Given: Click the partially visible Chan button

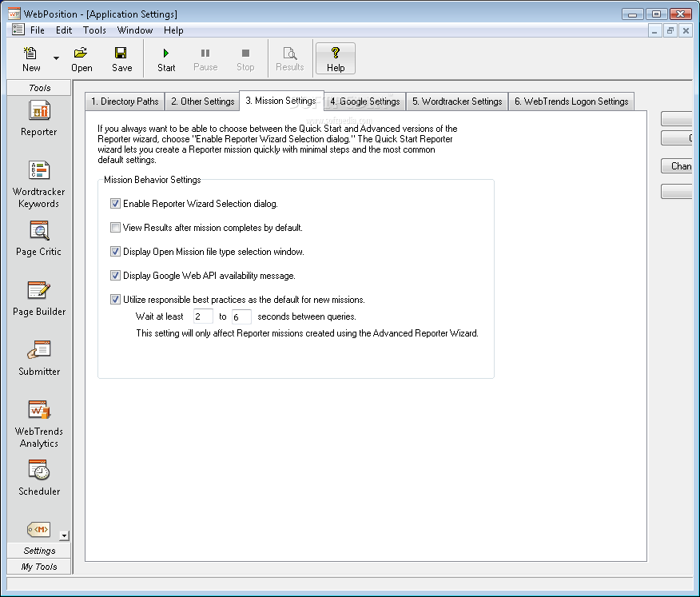Looking at the screenshot, I should pos(677,166).
